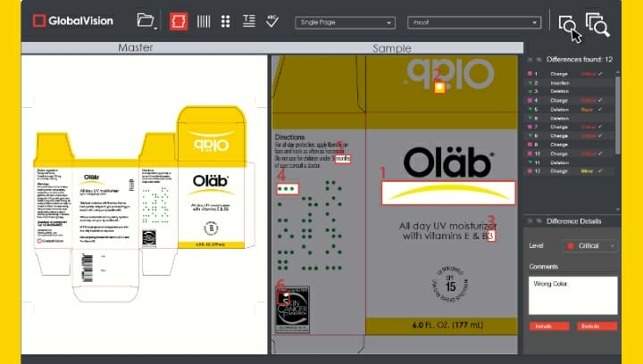
Task: Click the pink marker of difference row 12
Action: pos(530,171)
